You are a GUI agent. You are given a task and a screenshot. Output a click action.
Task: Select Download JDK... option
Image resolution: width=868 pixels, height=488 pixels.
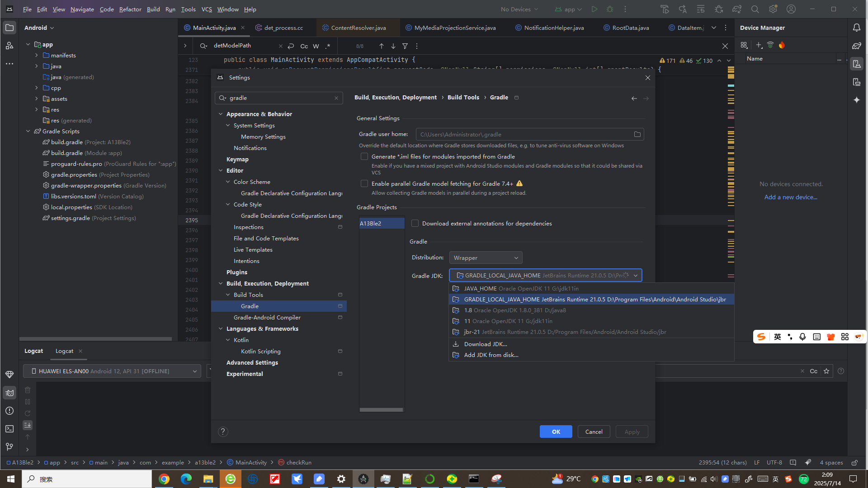[x=591, y=344]
